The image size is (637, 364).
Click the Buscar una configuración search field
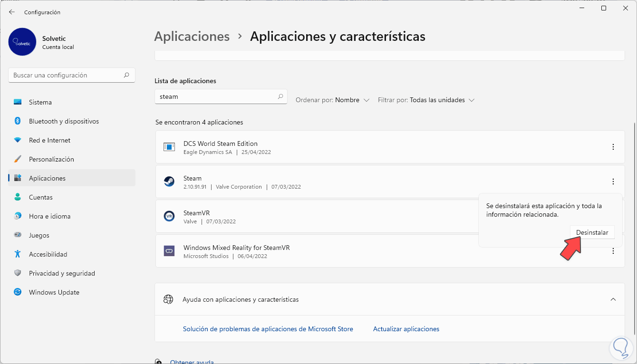[72, 75]
